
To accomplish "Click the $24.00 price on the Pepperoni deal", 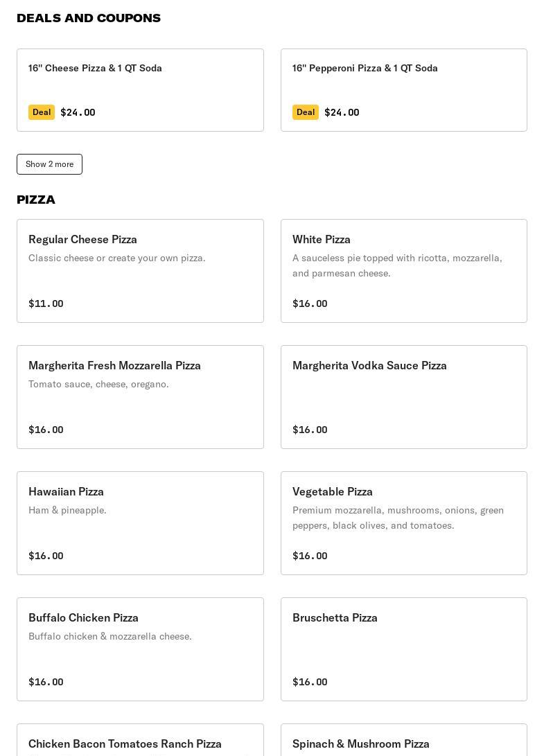I will (342, 112).
